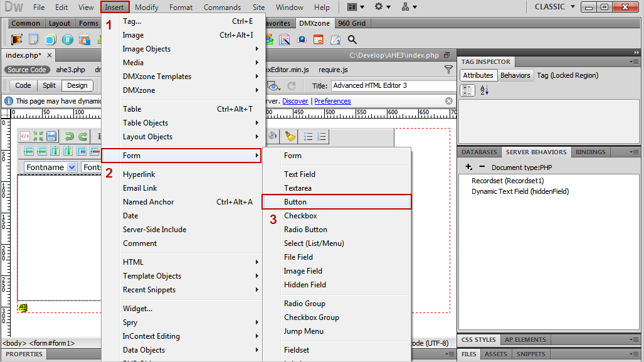644x362 pixels.
Task: Expand the Table Objects submenu
Action: pyautogui.click(x=181, y=123)
